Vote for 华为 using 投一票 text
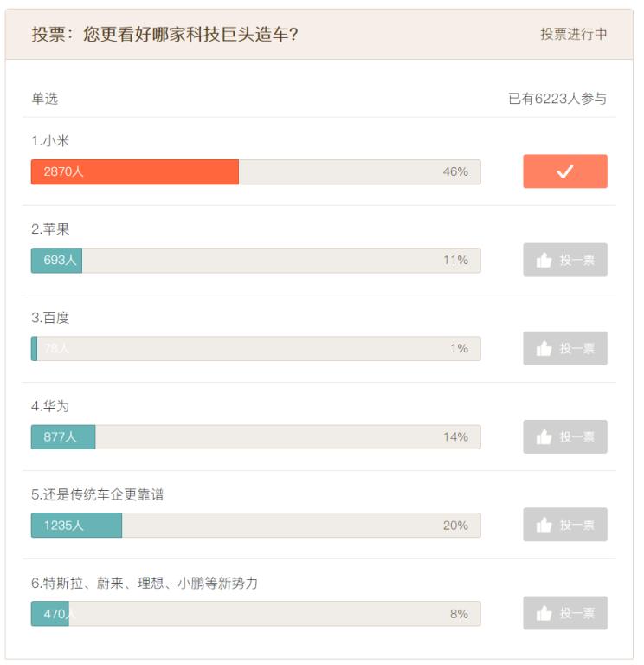 pos(577,436)
